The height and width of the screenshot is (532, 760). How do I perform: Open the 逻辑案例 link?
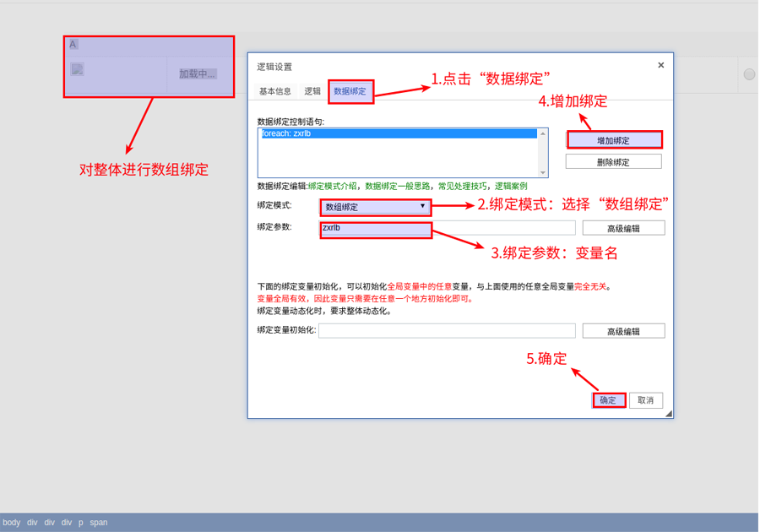510,186
